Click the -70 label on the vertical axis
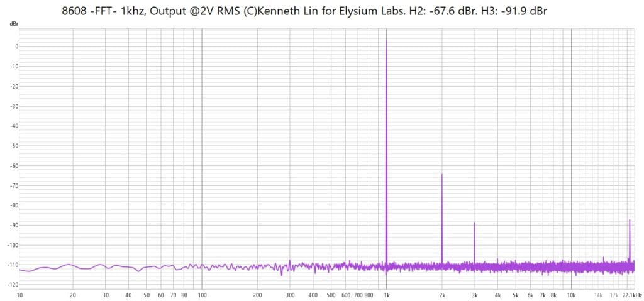The height and width of the screenshot is (301, 644). coord(14,185)
